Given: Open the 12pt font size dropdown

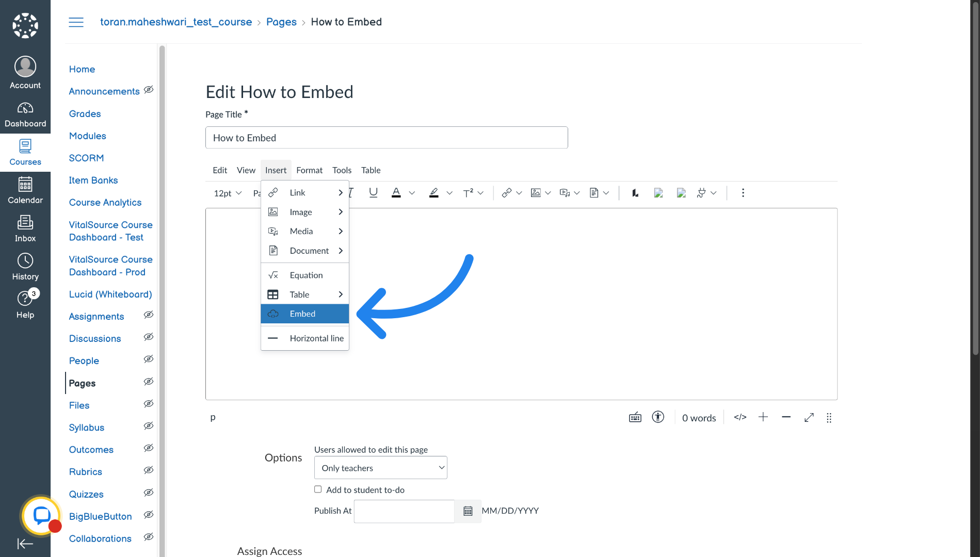Looking at the screenshot, I should coord(228,193).
